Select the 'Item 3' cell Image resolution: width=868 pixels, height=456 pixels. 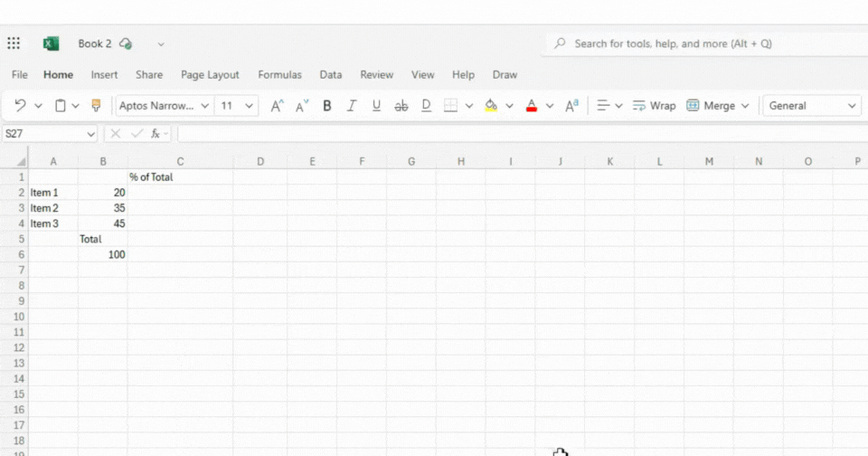tap(53, 223)
